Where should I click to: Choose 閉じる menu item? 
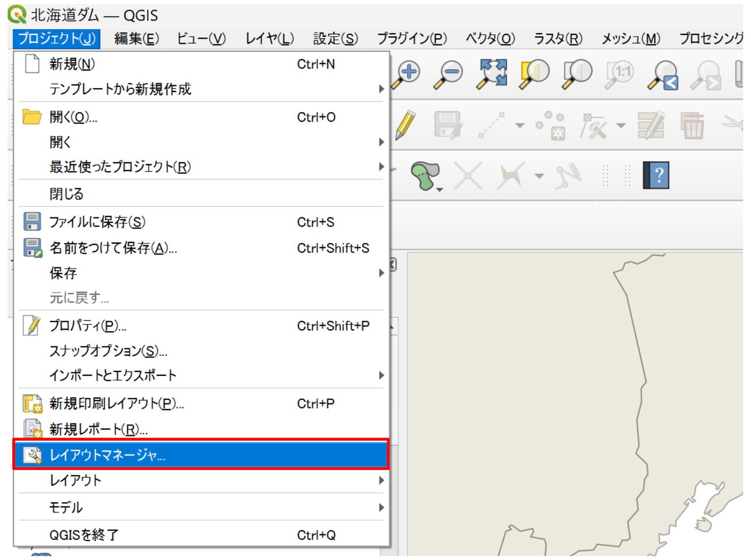click(201, 194)
